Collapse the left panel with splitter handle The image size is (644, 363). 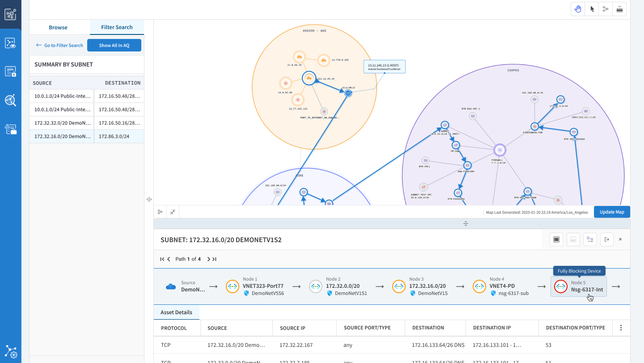click(149, 199)
